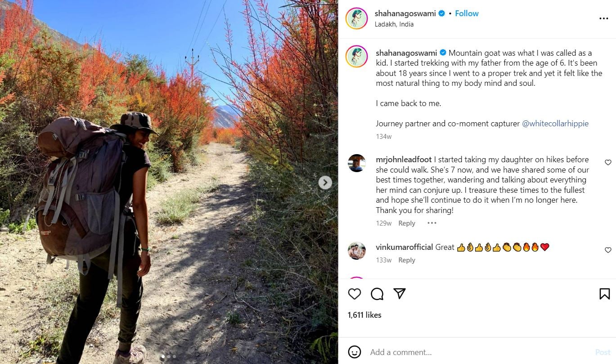The height and width of the screenshot is (364, 616).
Task: Like vinkumarofficial's comment
Action: pyautogui.click(x=608, y=250)
